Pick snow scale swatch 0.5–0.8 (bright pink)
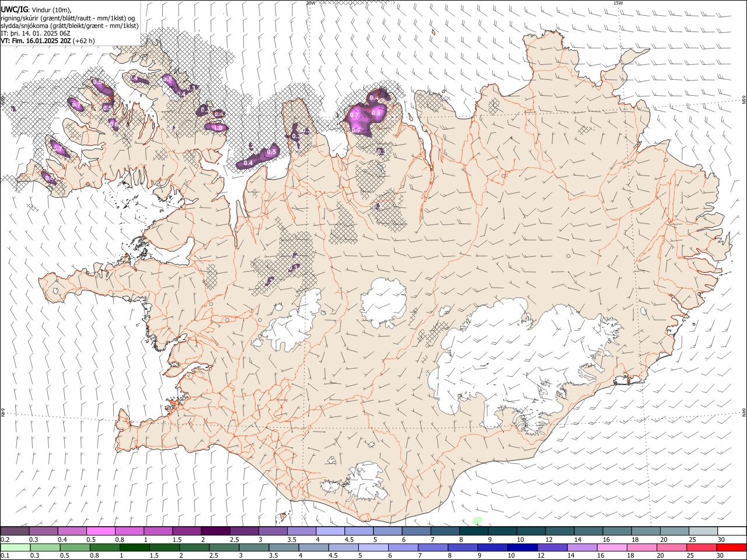The height and width of the screenshot is (560, 747). point(100,531)
